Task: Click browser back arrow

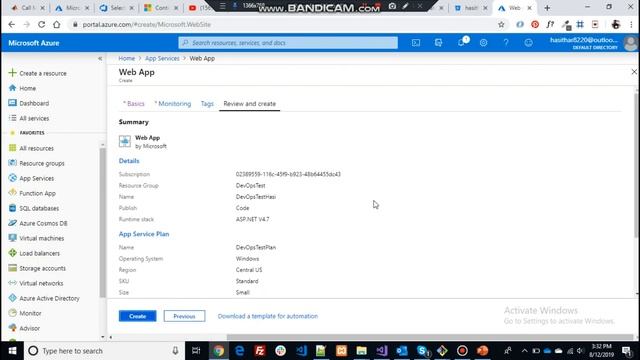Action: [12, 24]
